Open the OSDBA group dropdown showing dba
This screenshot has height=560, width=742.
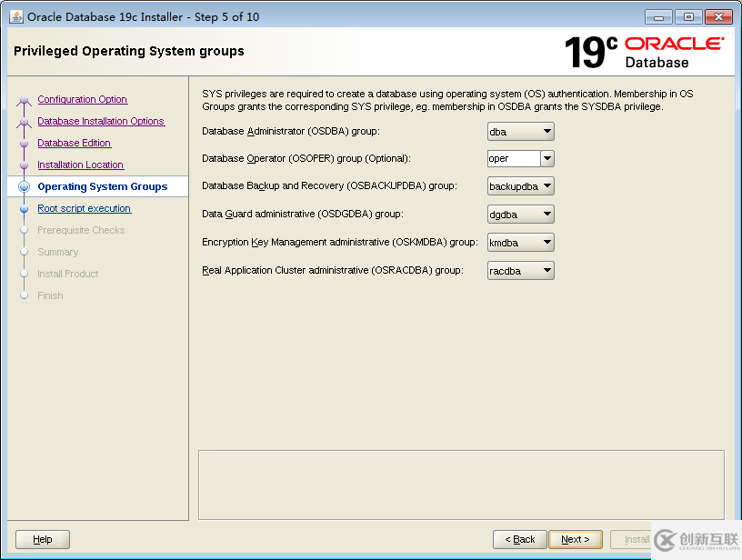click(520, 132)
